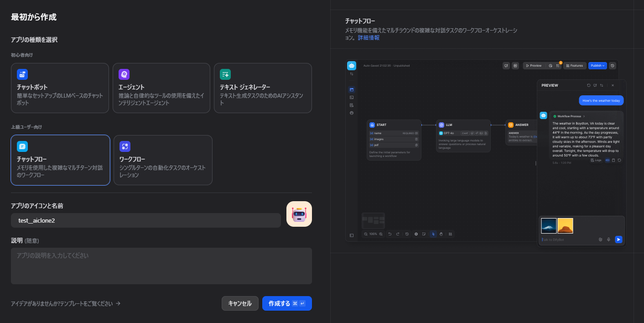
Task: Click the test__aiclone2 name field
Action: pyautogui.click(x=146, y=220)
